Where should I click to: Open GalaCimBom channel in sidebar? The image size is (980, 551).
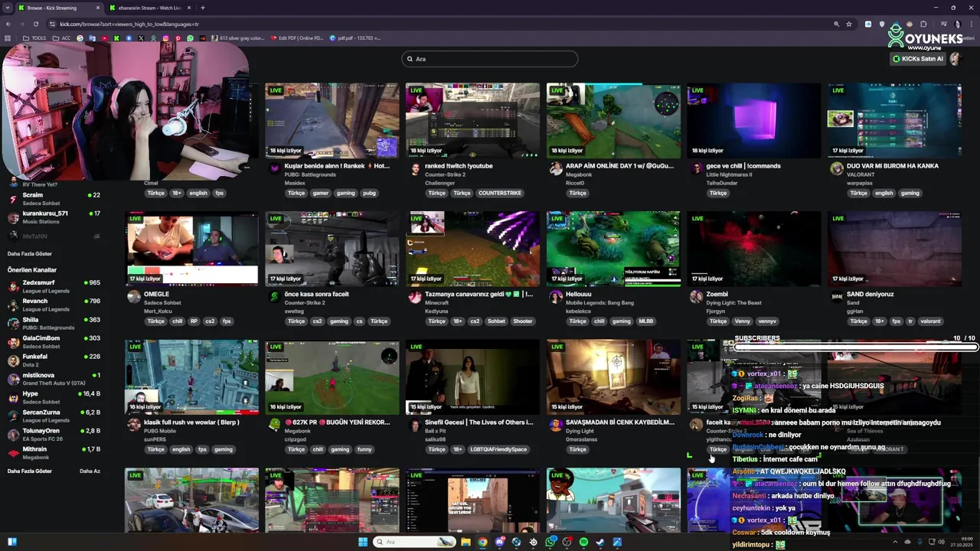(x=54, y=341)
